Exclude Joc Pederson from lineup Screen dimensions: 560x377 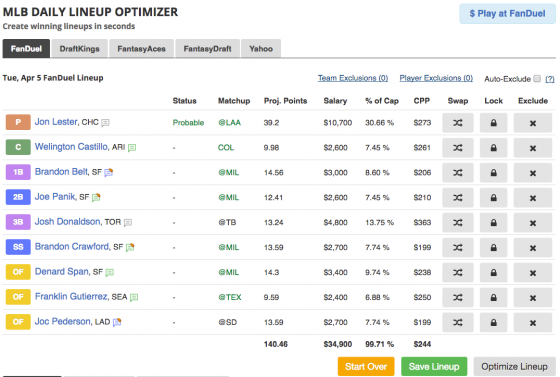click(x=532, y=323)
